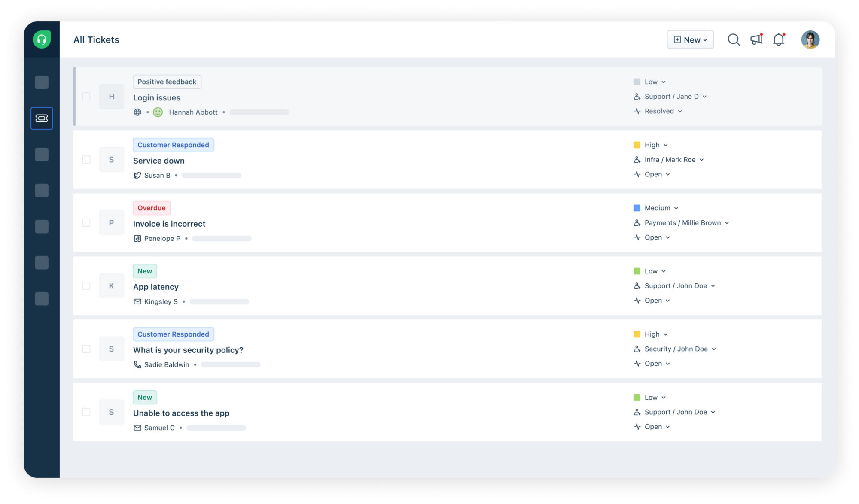Click the announcements megaphone icon
This screenshot has height=504, width=859.
pos(756,39)
